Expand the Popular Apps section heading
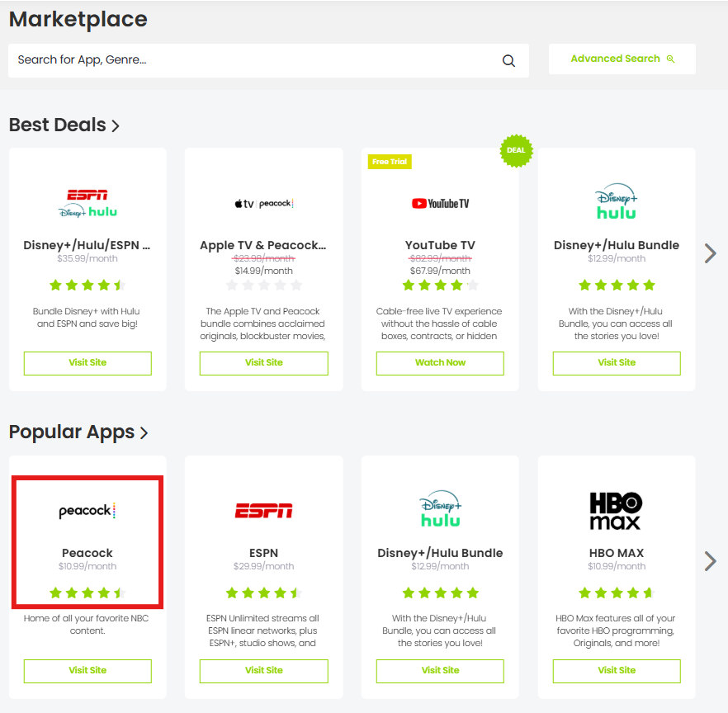The height and width of the screenshot is (713, 728). [78, 432]
